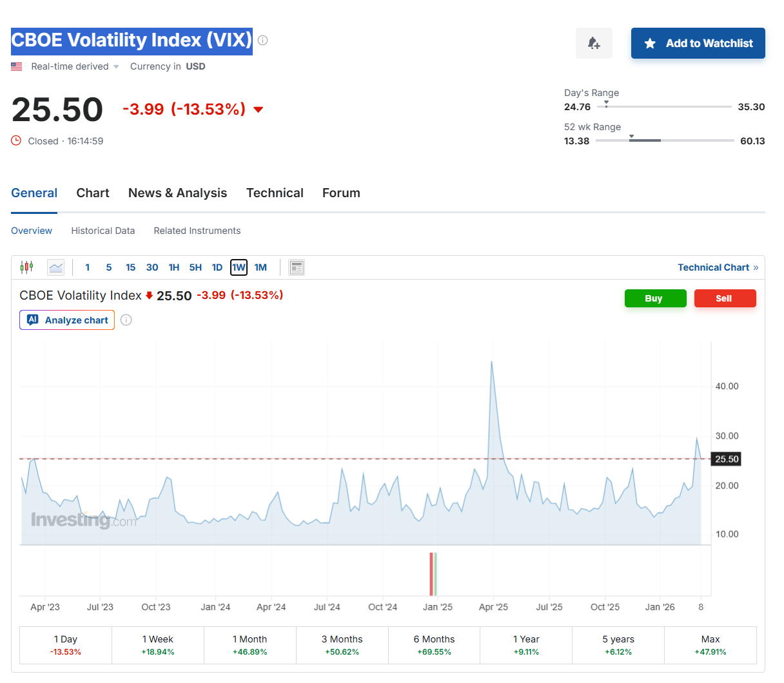Set chart interval to 5H
Image resolution: width=784 pixels, height=683 pixels.
pos(195,267)
